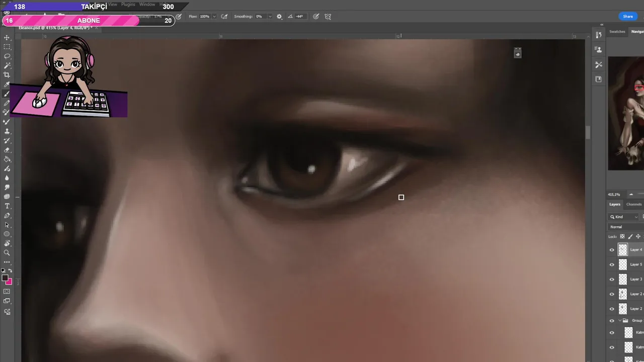Image resolution: width=644 pixels, height=362 pixels.
Task: Lock transparent pixels checkerboard icon
Action: (x=622, y=236)
